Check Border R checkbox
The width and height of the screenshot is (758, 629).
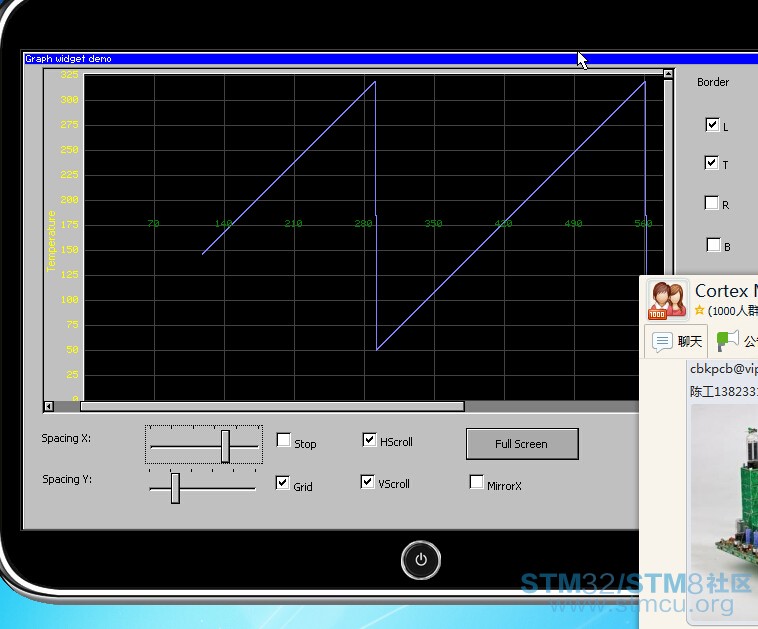tap(712, 203)
